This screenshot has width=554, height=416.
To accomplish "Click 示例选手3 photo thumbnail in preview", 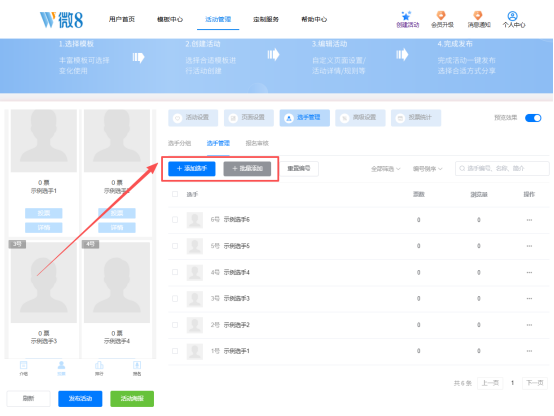I will (x=44, y=282).
